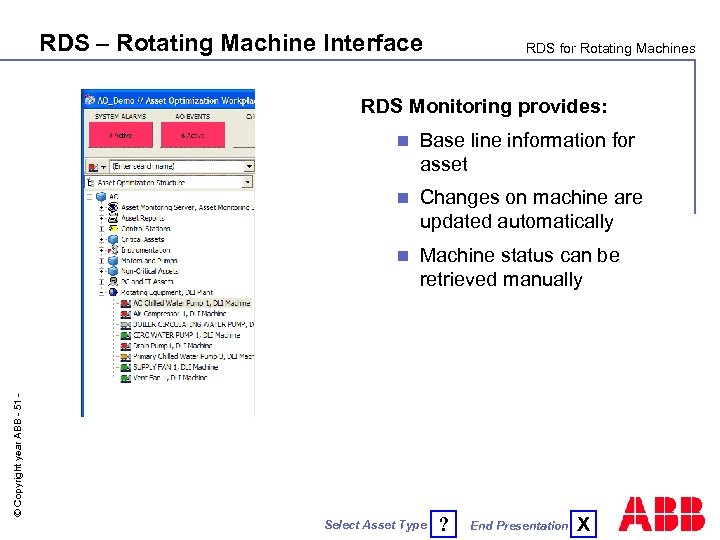Collapse the Rotating Equipment, DLI Plant node
The image size is (720, 540).
coord(102,292)
